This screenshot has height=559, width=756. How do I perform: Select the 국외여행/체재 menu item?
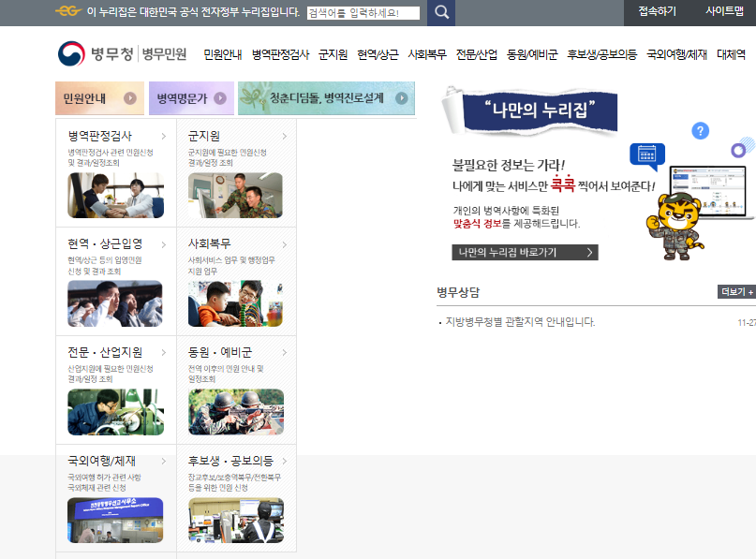point(675,54)
